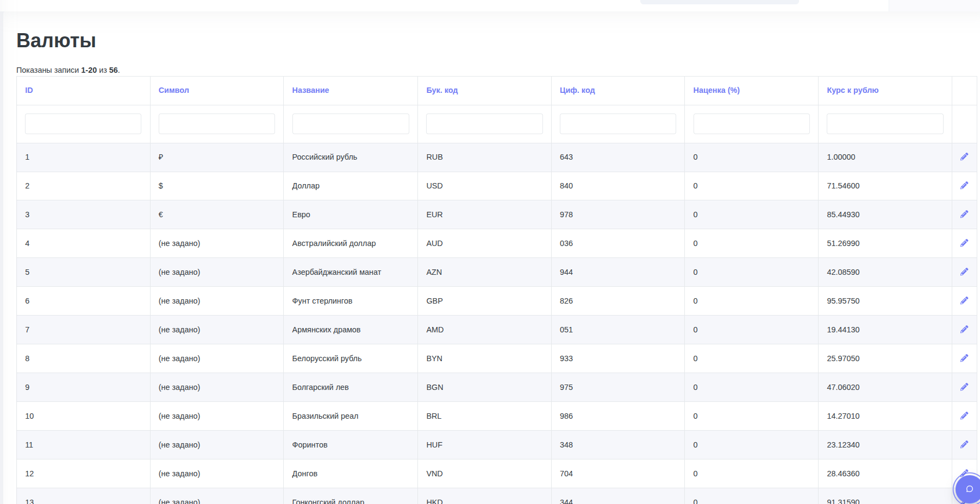Sort by Название column header
The height and width of the screenshot is (504, 980).
point(310,90)
